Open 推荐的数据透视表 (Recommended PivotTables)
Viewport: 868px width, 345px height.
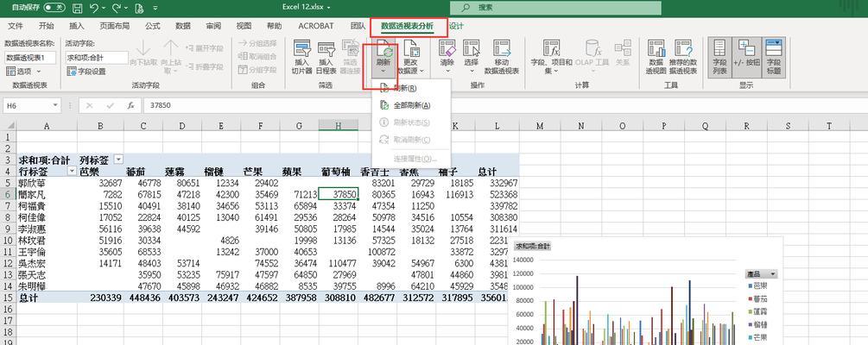pyautogui.click(x=682, y=57)
